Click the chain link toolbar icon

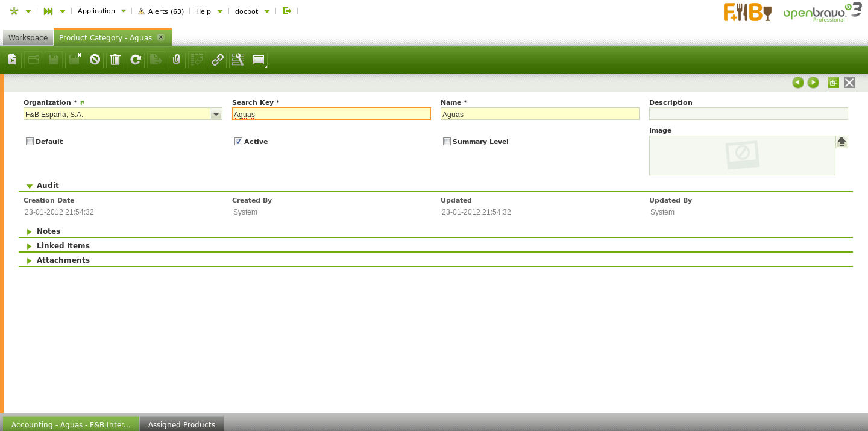pos(218,60)
